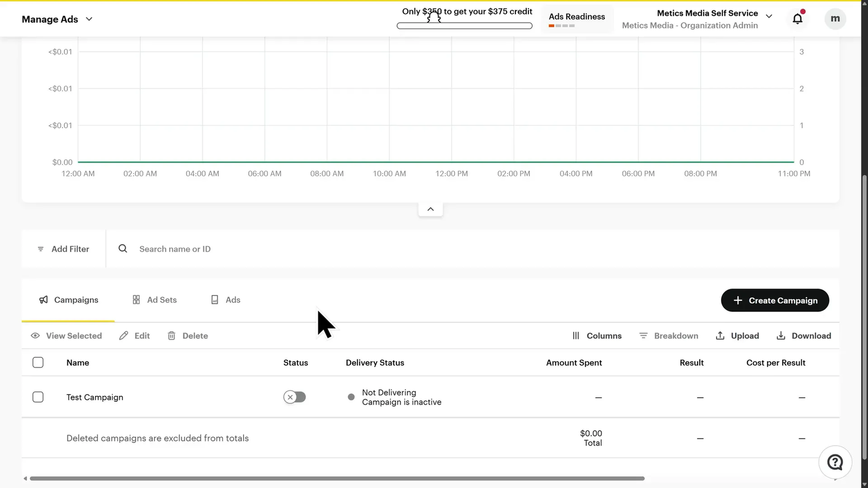This screenshot has height=488, width=868.
Task: Click the Delivery Status column header
Action: 375,363
